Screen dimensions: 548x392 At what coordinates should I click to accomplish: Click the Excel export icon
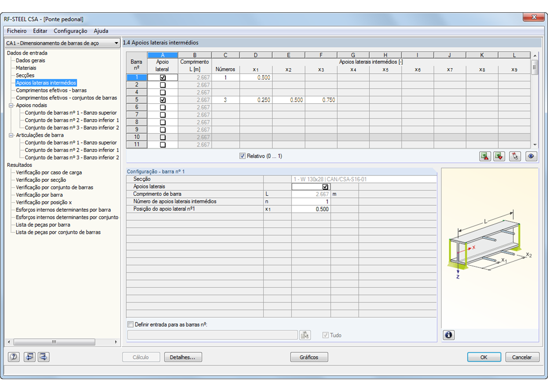tap(485, 156)
